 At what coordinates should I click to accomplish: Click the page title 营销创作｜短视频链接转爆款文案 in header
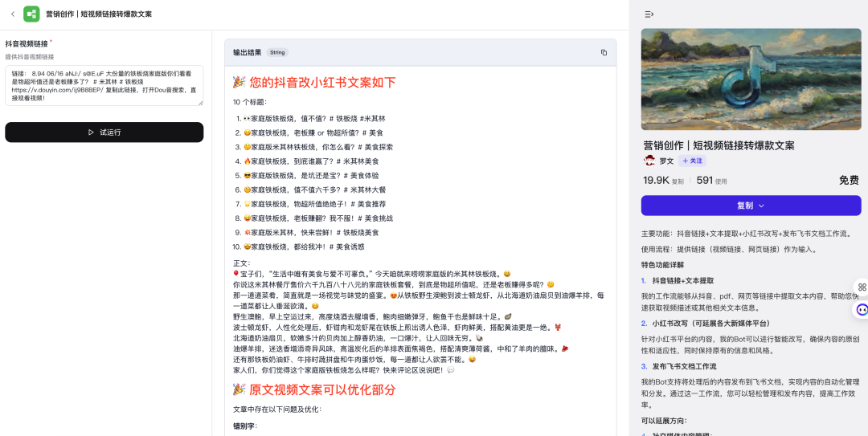tap(99, 14)
